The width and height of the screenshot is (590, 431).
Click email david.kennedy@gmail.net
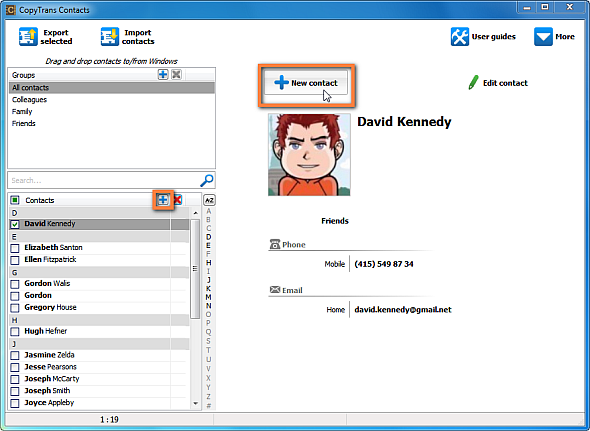[403, 310]
